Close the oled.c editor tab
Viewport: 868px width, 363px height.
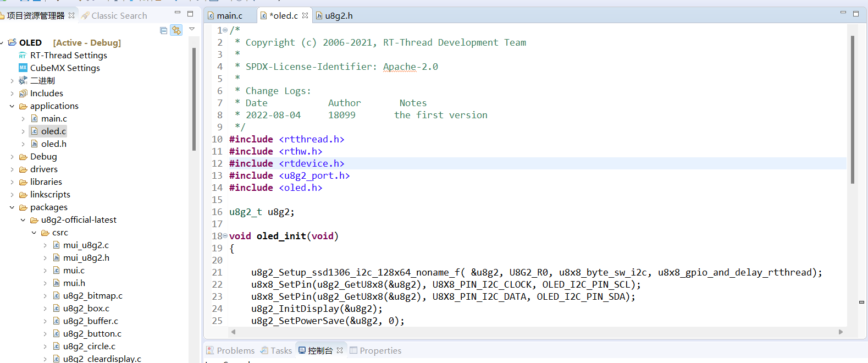[x=305, y=15]
